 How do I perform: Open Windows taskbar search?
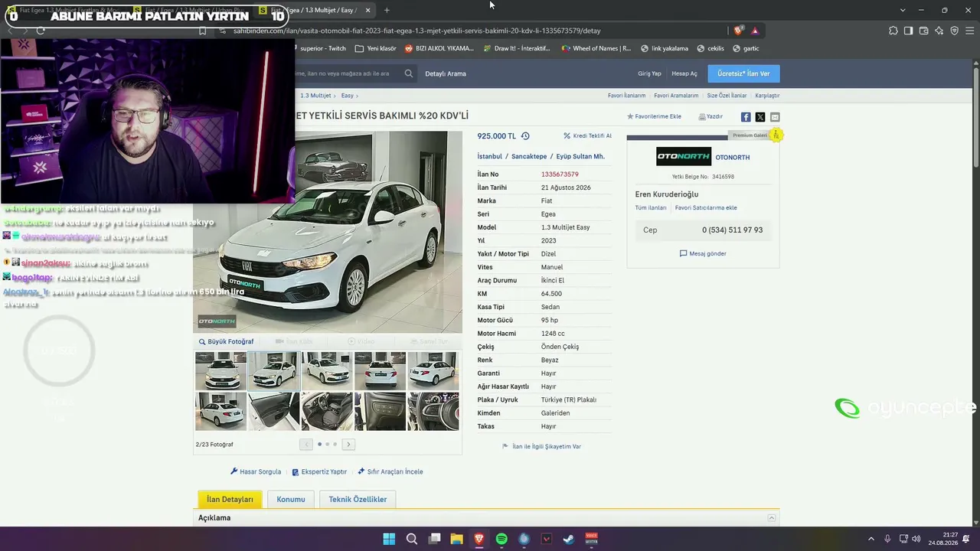412,539
